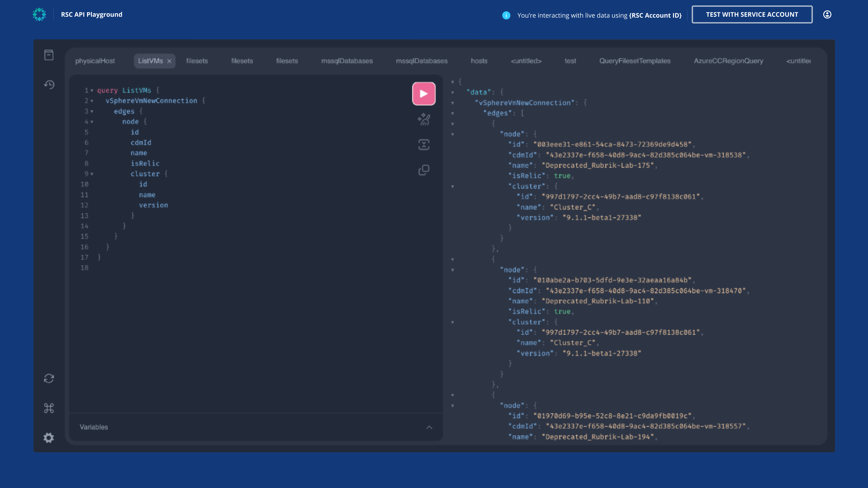Click id value "01970d69-b95e-52c8-8e21-c9da9fb0019c"
The image size is (868, 488).
(x=612, y=416)
